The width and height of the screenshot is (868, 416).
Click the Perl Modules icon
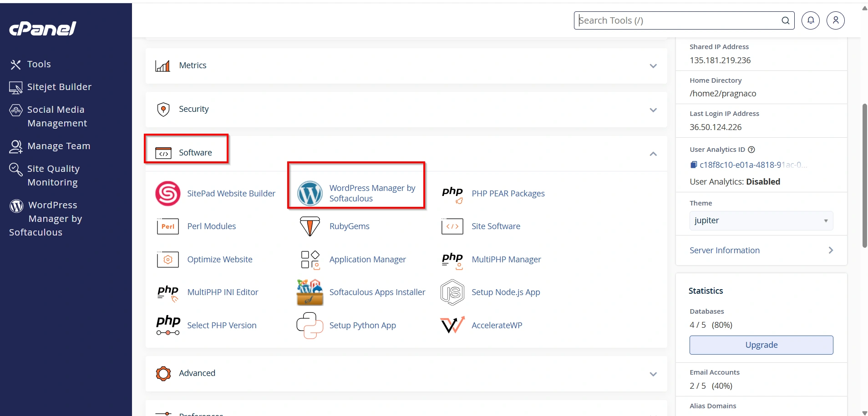point(168,226)
